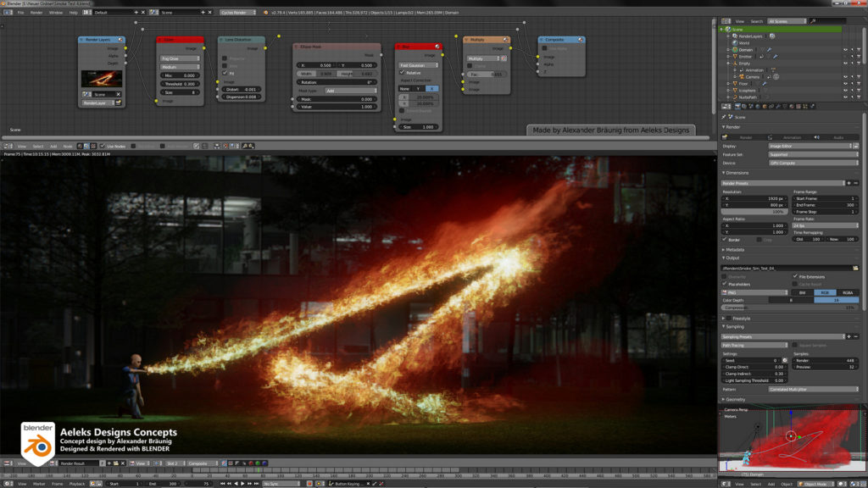
Task: Click the wrench modifier icon beside Domain
Action: [769, 50]
